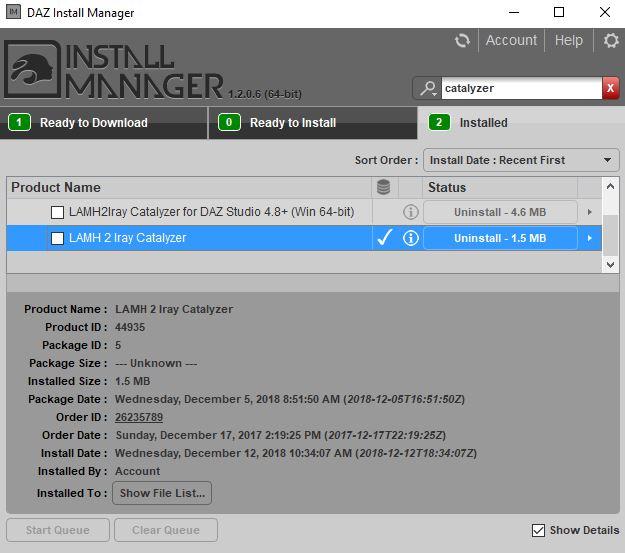
Task: Click the Install Manager logo
Action: click(113, 69)
